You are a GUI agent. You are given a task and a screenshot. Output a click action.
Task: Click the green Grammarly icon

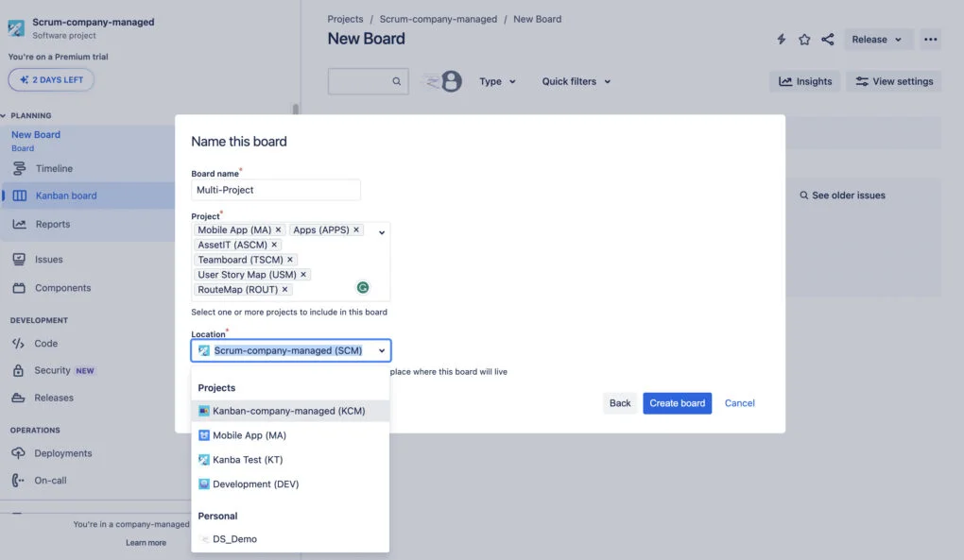[363, 287]
